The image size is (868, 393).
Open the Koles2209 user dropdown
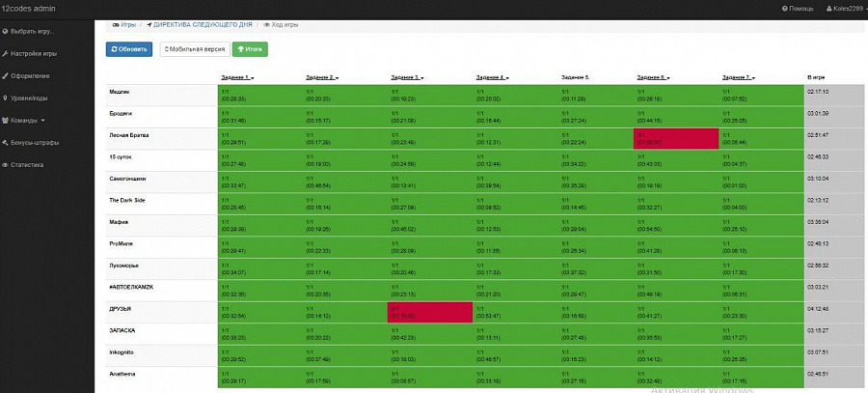point(847,9)
